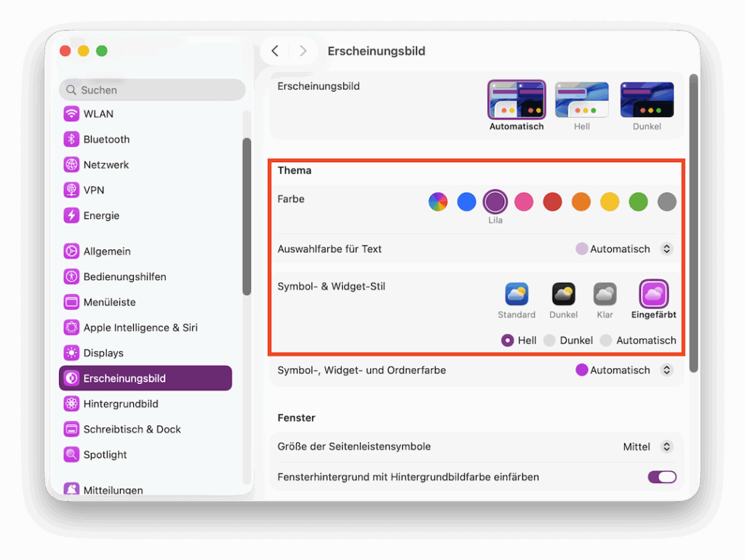The width and height of the screenshot is (745, 560).
Task: Open Größe der Seitenleistensymbole dropdown
Action: tap(666, 447)
